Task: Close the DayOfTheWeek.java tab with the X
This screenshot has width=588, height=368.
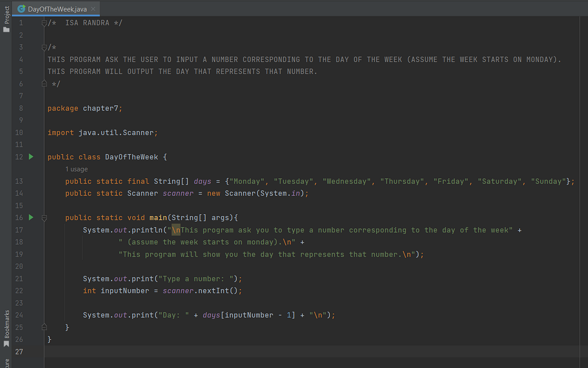Action: pos(92,8)
